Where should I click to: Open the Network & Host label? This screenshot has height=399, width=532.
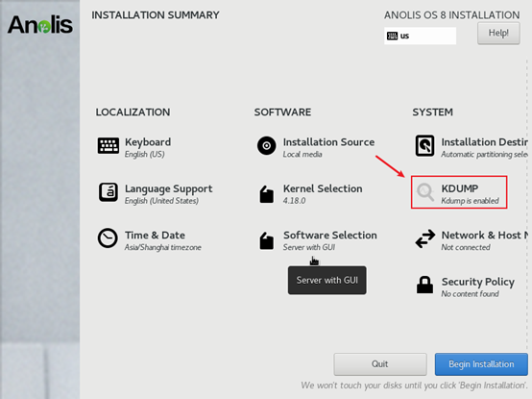click(x=485, y=235)
